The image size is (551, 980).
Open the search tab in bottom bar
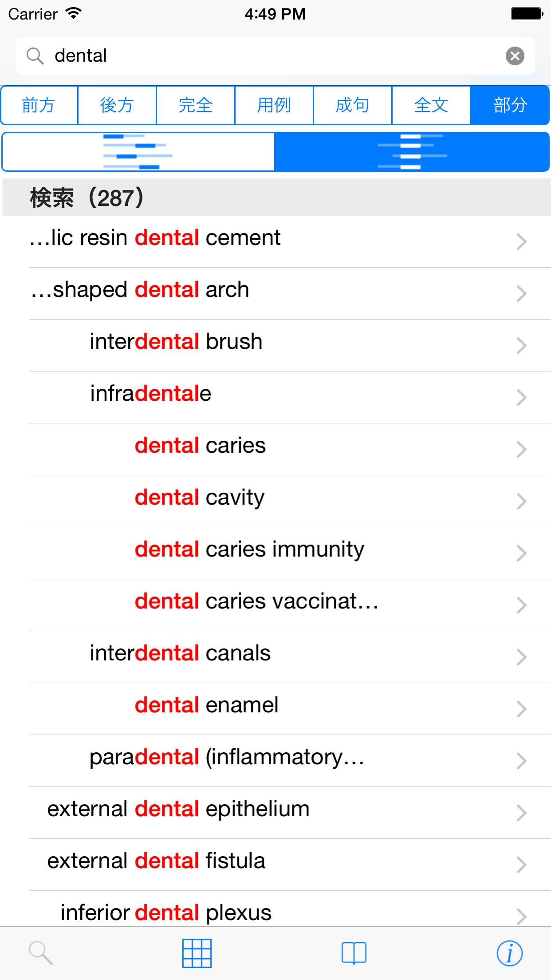(41, 953)
